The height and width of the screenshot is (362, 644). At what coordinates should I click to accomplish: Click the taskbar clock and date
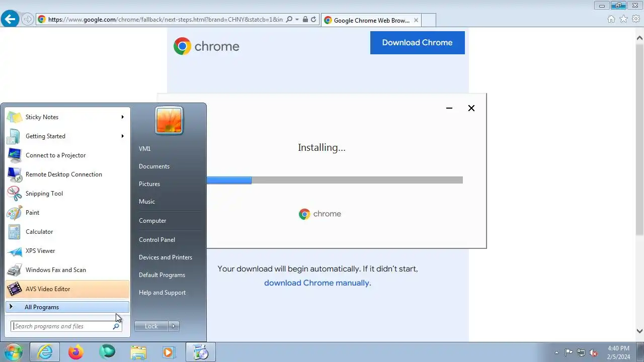point(618,352)
